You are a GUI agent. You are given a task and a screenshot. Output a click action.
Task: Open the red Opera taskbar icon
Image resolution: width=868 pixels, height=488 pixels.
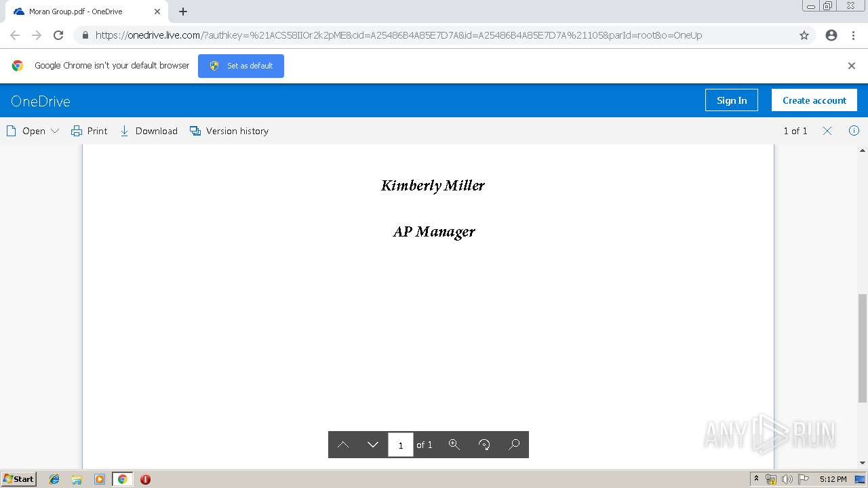pos(145,479)
